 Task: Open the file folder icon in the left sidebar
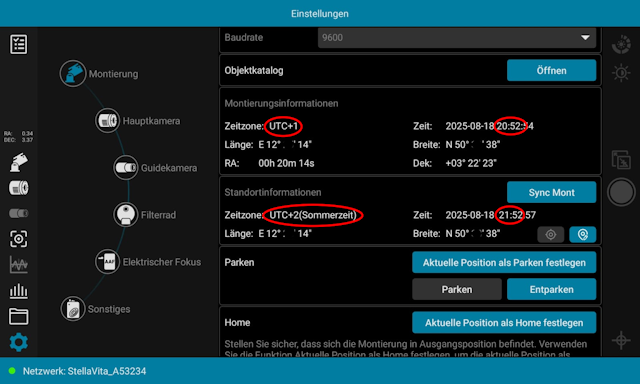tap(19, 316)
